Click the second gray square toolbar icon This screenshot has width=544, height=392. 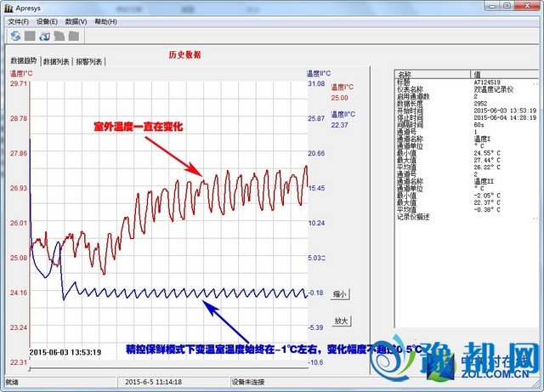point(30,36)
